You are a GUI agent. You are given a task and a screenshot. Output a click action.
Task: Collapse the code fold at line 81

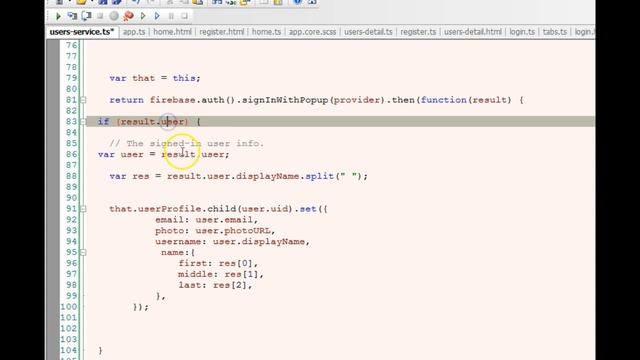83,100
